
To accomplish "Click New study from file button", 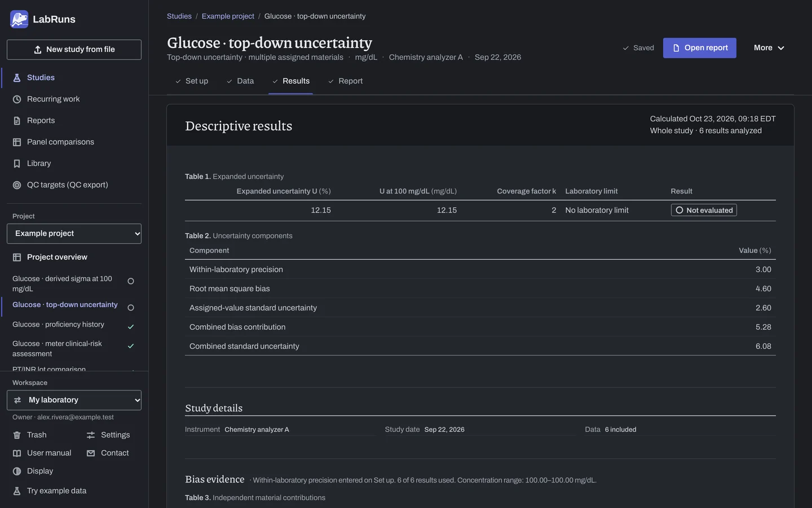I will (x=74, y=50).
